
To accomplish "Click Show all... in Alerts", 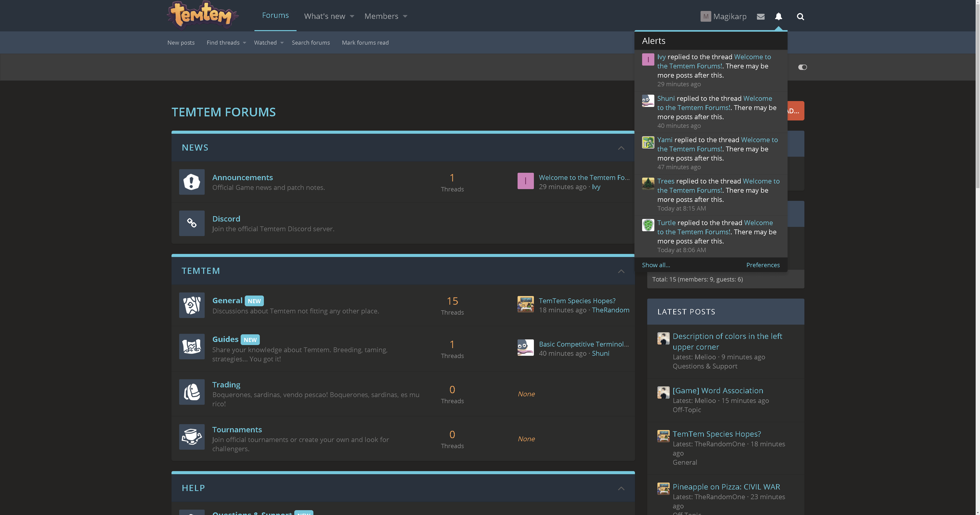I will pos(656,265).
